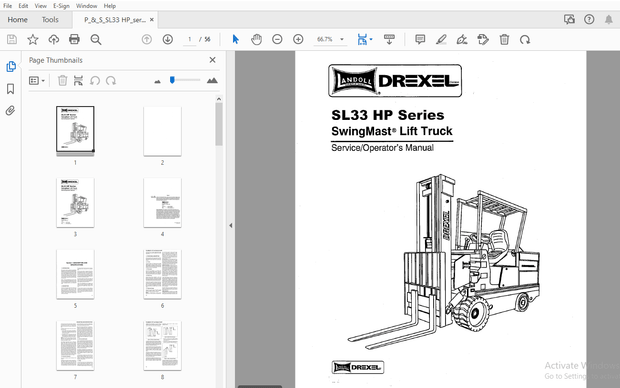This screenshot has height=388, width=620.
Task: Select page 8 thumbnail
Action: tap(163, 346)
